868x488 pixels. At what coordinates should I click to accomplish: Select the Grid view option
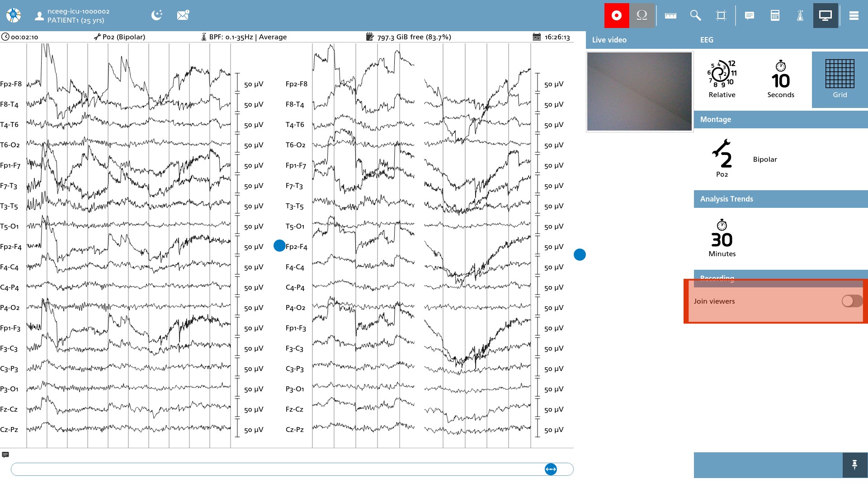tap(840, 79)
